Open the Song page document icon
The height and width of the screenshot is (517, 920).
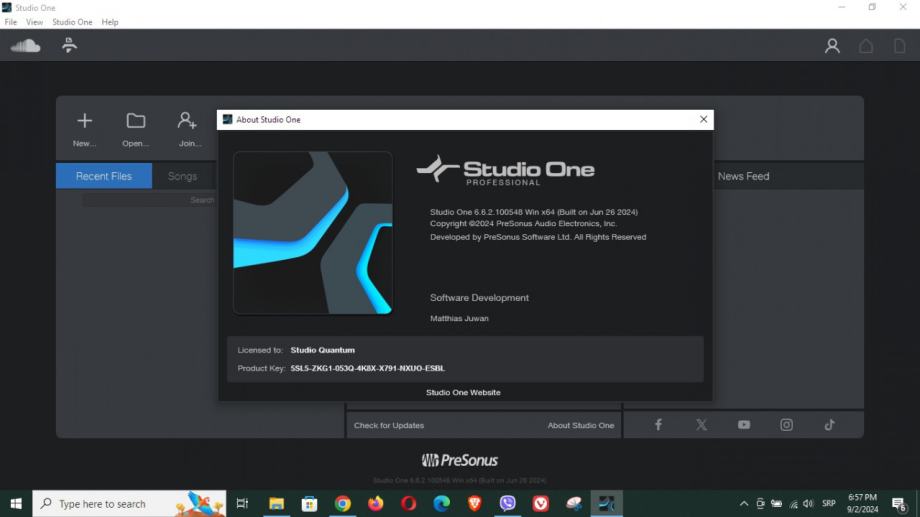click(x=899, y=46)
